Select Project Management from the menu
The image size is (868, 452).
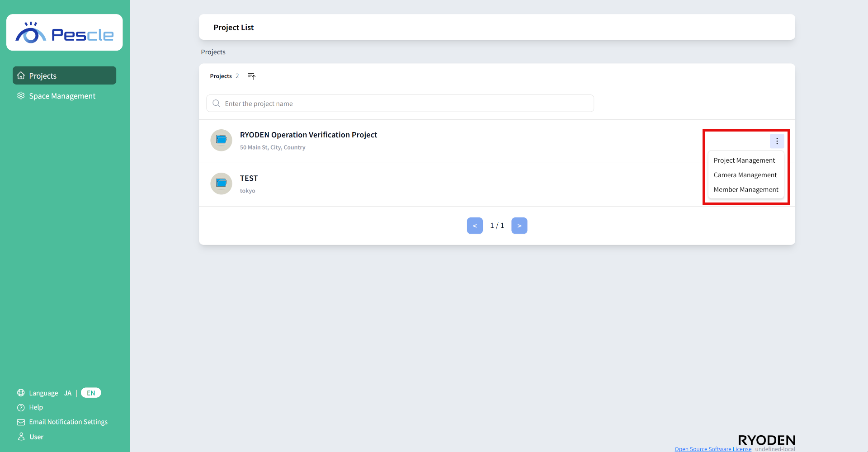point(744,160)
